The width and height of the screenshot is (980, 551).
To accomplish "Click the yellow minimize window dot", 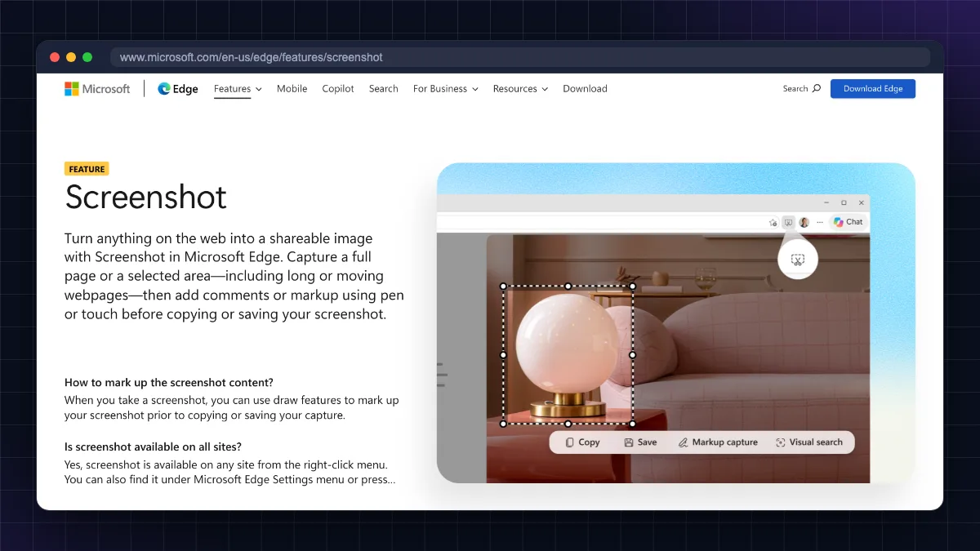I will 71,57.
